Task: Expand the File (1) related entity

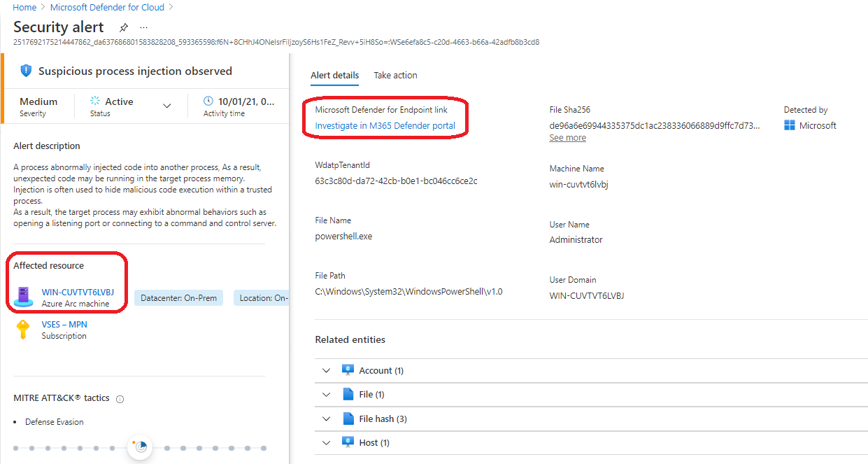Action: click(326, 395)
